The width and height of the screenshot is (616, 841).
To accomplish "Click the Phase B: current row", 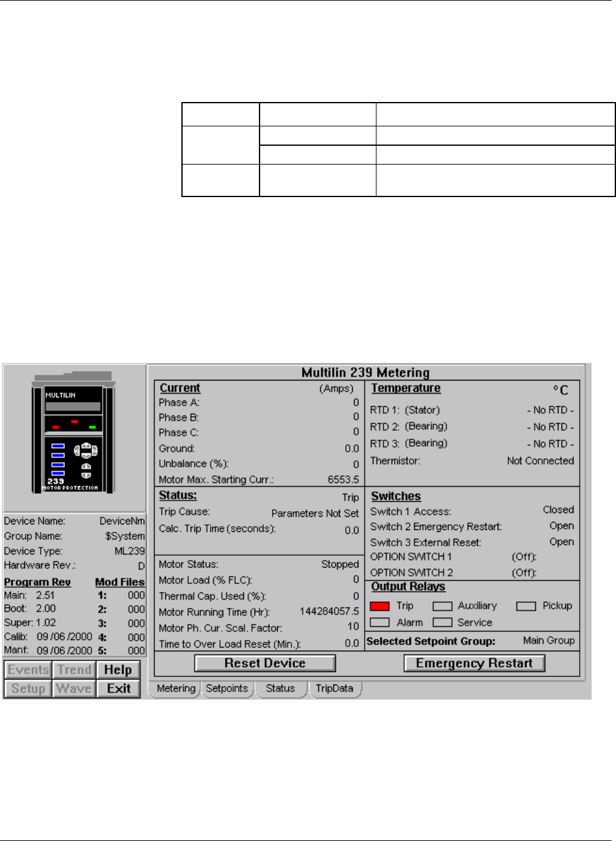I will click(259, 417).
